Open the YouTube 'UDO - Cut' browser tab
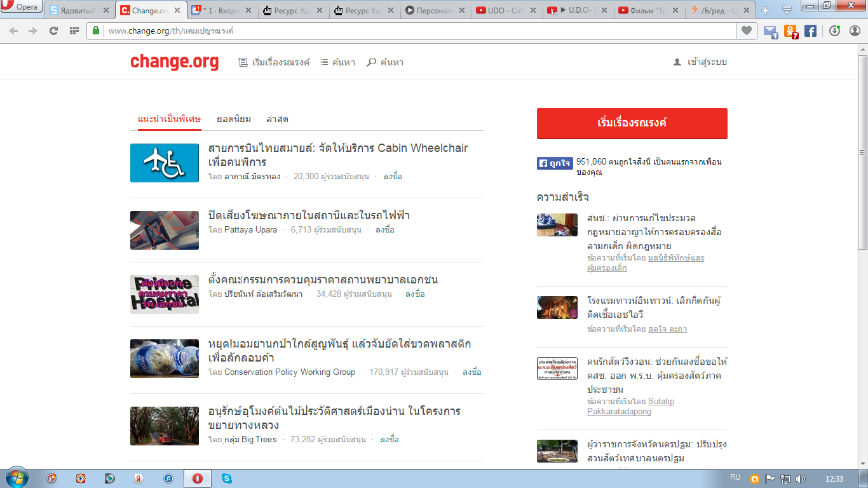868x488 pixels. point(506,10)
